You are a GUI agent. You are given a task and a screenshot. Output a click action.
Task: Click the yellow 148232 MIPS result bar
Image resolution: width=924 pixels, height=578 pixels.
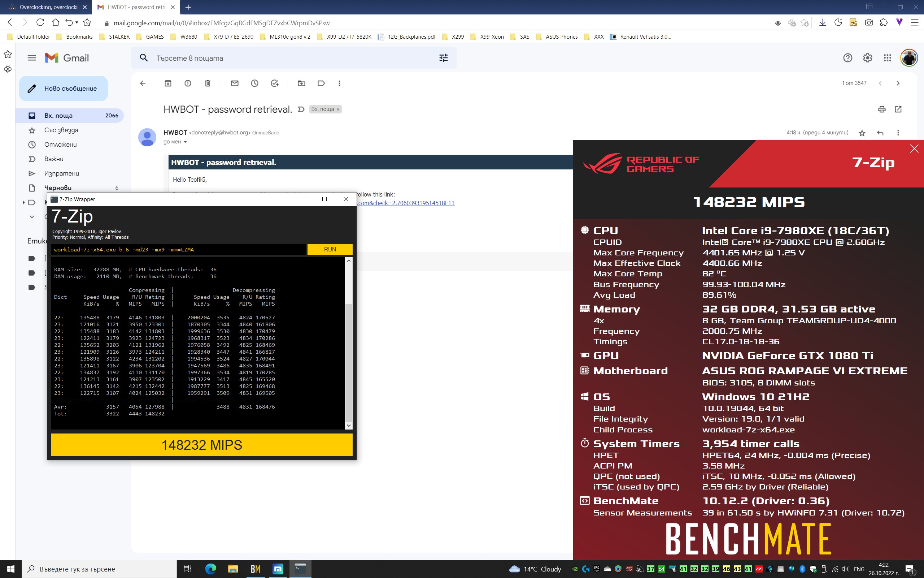pyautogui.click(x=202, y=445)
